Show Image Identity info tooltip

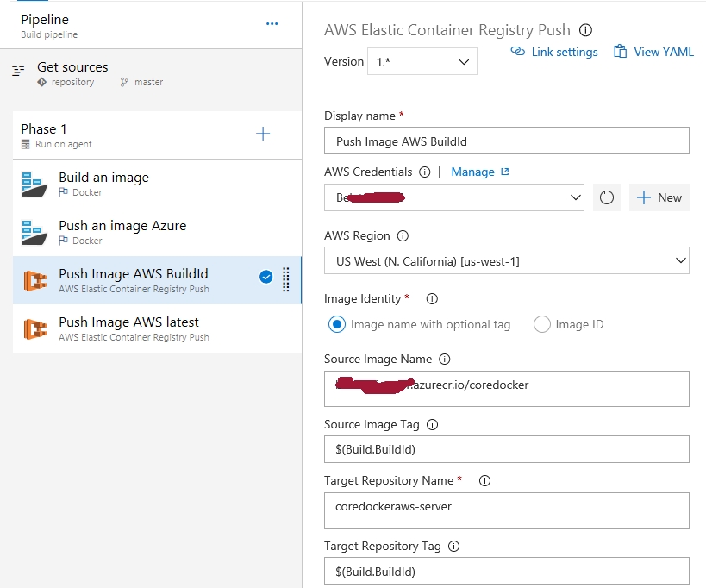click(432, 299)
